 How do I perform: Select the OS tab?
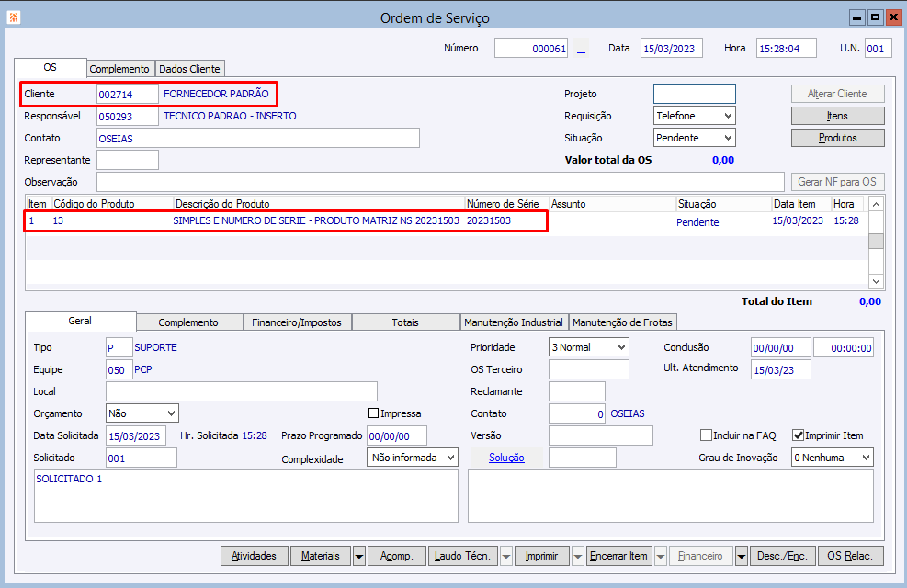tap(51, 67)
